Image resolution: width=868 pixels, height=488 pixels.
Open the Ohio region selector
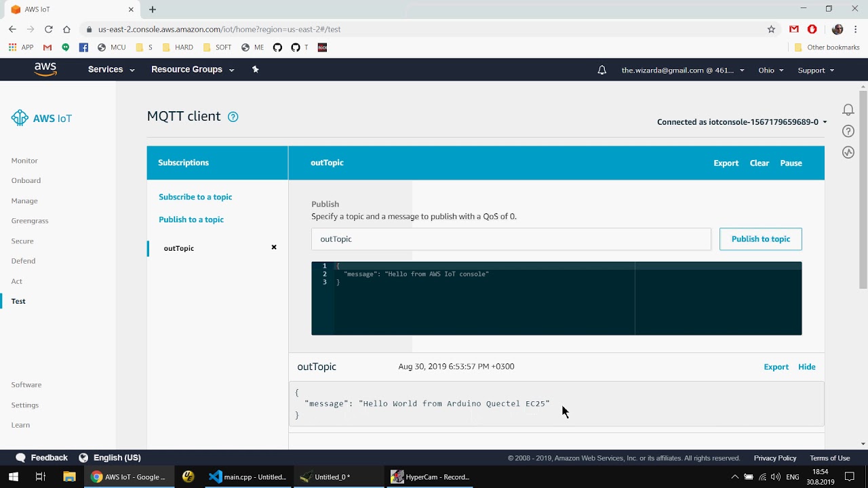[x=771, y=70]
